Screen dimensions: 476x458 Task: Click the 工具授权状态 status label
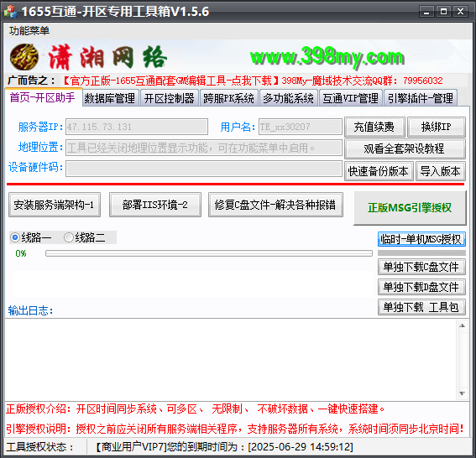tap(39, 446)
